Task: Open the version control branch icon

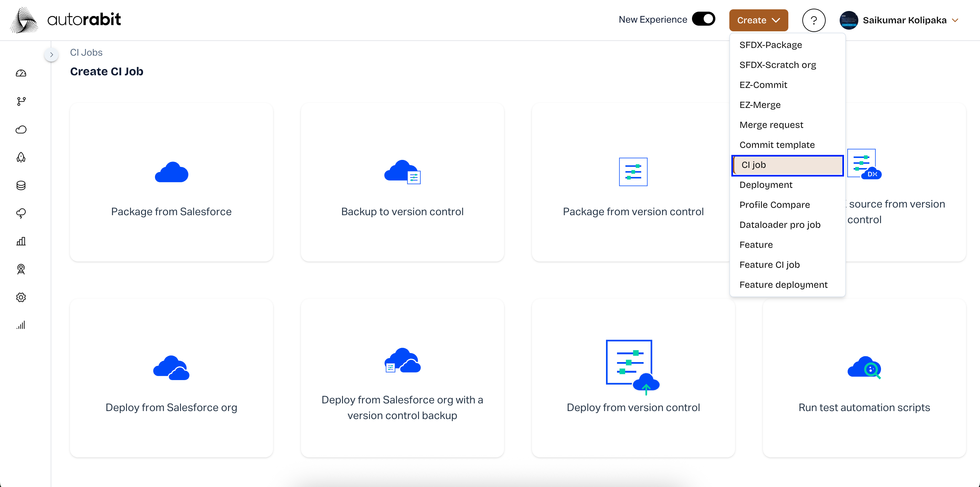Action: [21, 101]
